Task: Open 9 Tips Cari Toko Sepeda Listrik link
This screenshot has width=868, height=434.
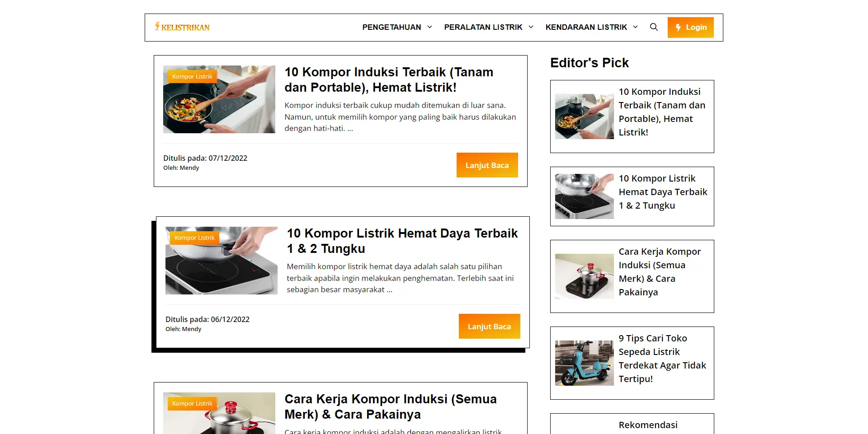Action: click(662, 359)
